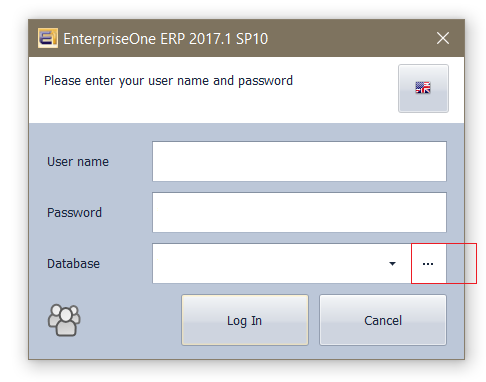Click the EnterpriseOne logo icon in title bar

click(48, 38)
